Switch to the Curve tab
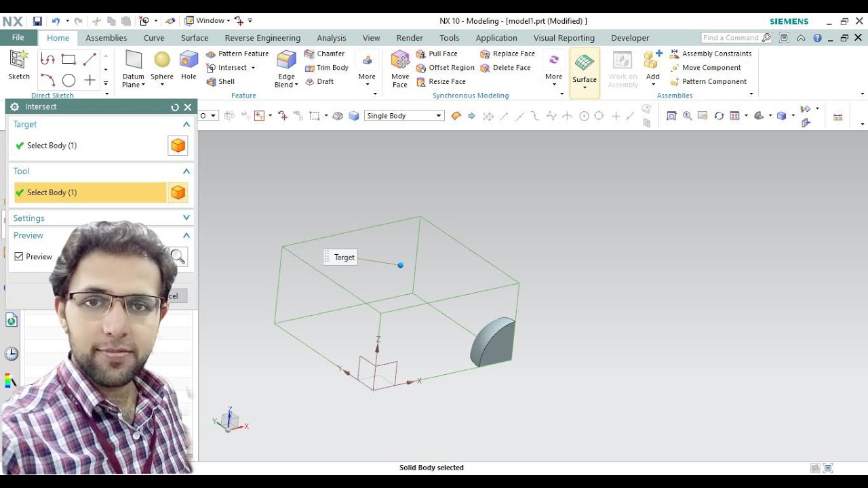The image size is (868, 488). [x=154, y=38]
